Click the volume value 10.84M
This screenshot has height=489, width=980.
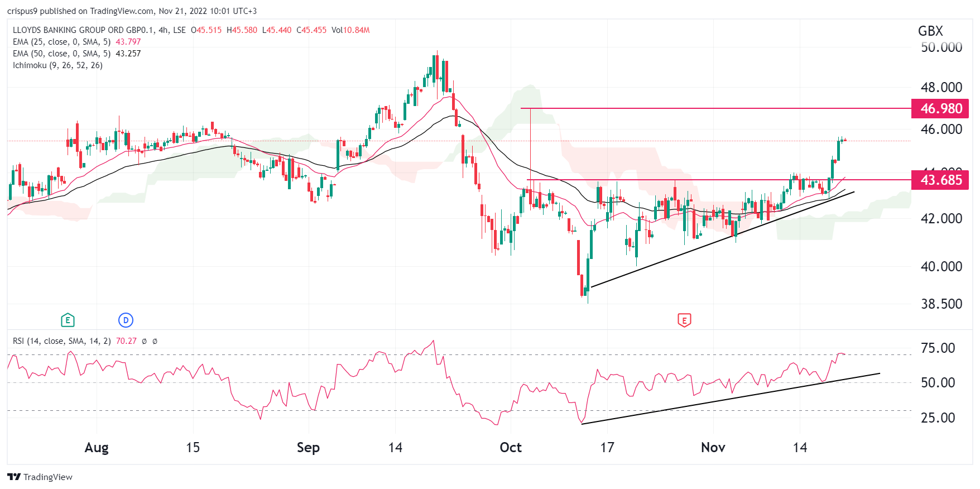(x=356, y=30)
